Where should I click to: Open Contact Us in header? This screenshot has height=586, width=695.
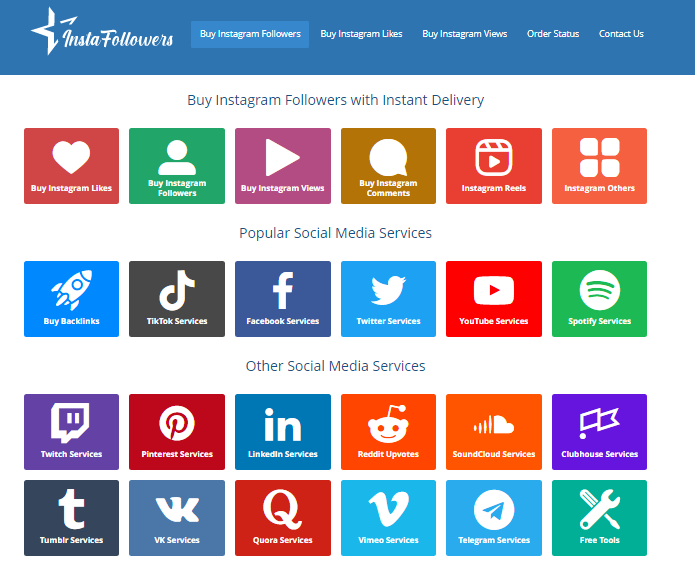pyautogui.click(x=621, y=34)
